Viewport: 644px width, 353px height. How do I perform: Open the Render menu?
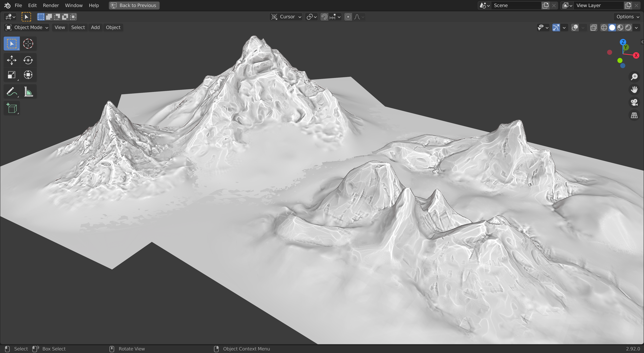[x=51, y=5]
